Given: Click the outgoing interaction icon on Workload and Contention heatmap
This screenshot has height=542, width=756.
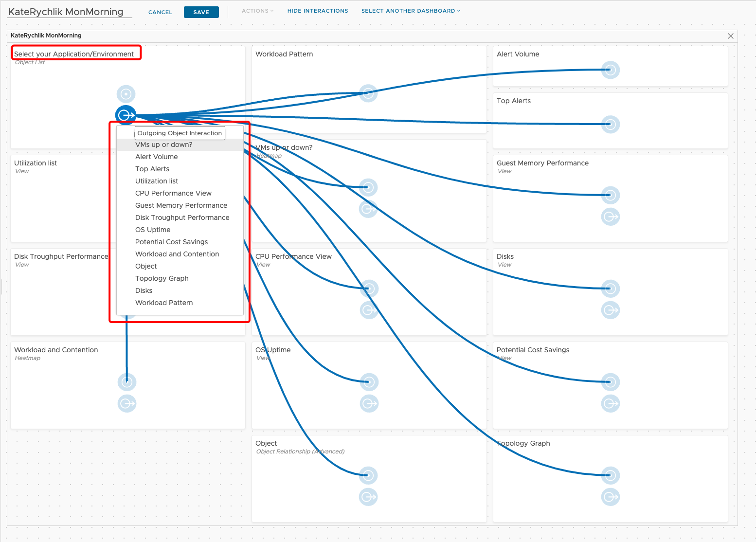Looking at the screenshot, I should pyautogui.click(x=126, y=403).
